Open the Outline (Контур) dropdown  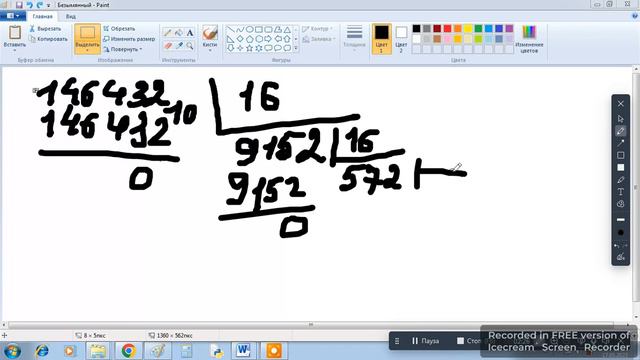click(318, 29)
